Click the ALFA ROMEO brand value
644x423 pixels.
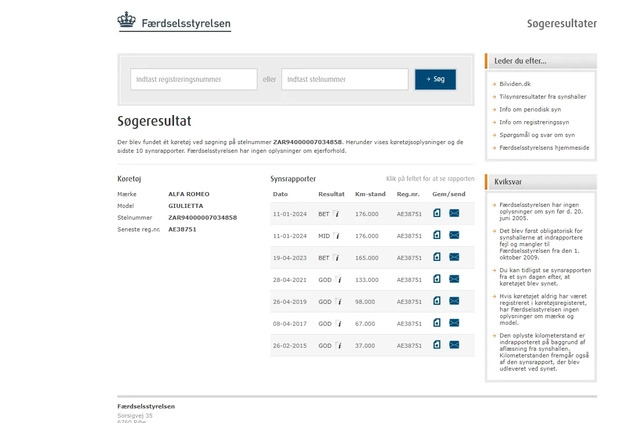(x=189, y=194)
